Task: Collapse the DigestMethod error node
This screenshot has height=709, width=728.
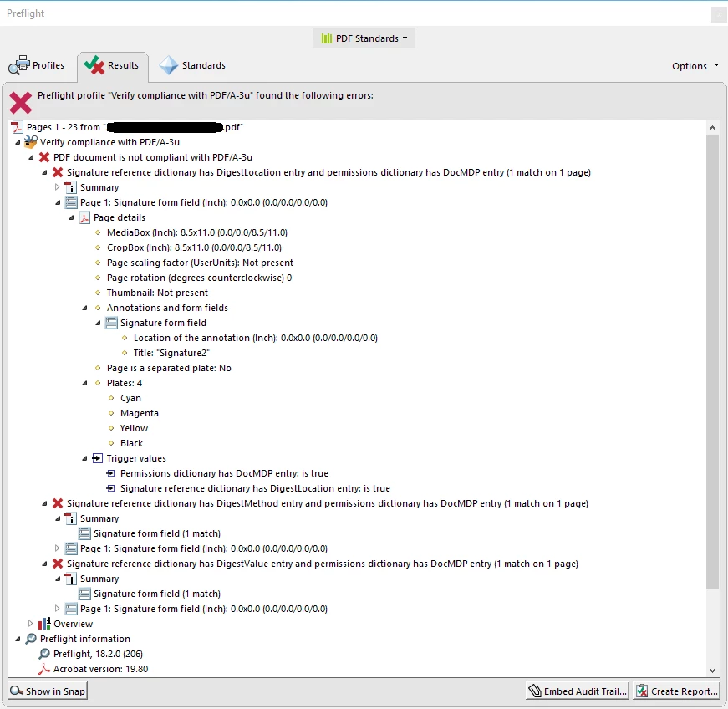Action: 44,503
